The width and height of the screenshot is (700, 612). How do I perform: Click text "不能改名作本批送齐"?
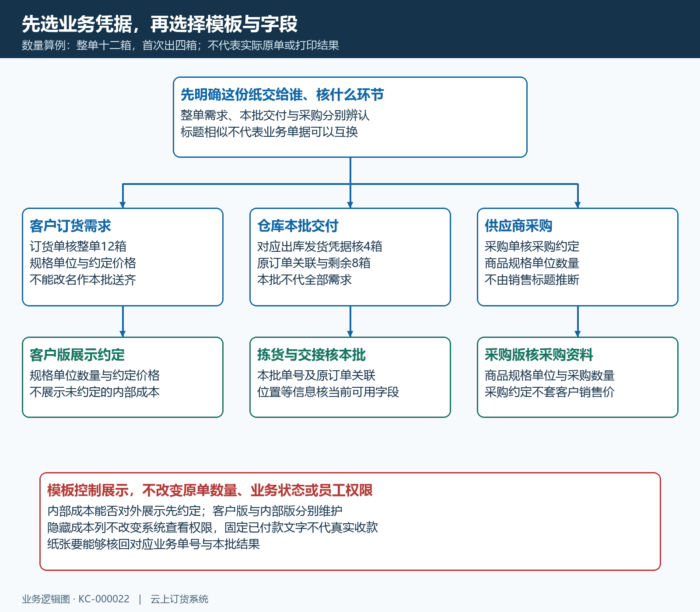click(83, 280)
